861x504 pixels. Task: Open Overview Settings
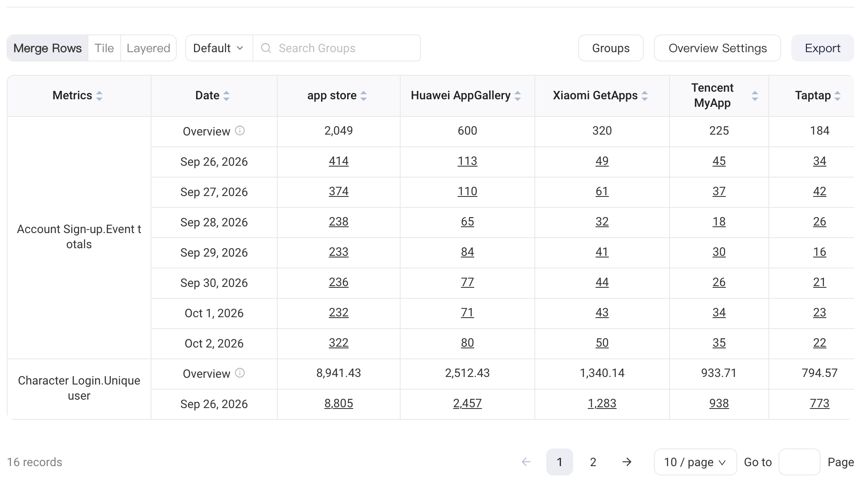[717, 48]
